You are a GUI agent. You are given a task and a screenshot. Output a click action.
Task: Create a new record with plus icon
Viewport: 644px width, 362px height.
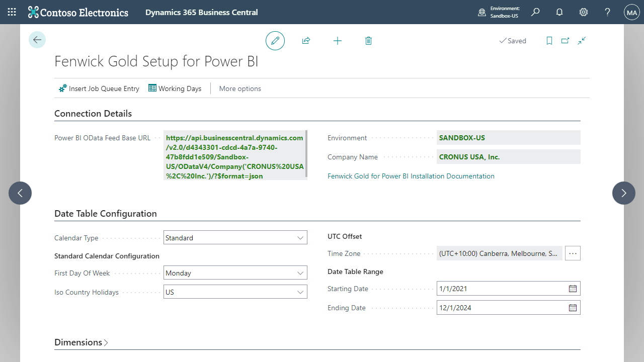pos(338,41)
